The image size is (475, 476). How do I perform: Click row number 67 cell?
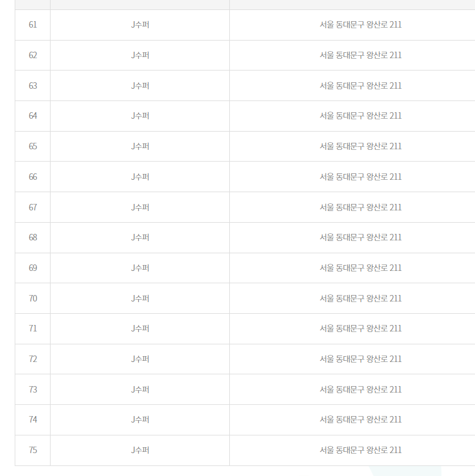[33, 207]
